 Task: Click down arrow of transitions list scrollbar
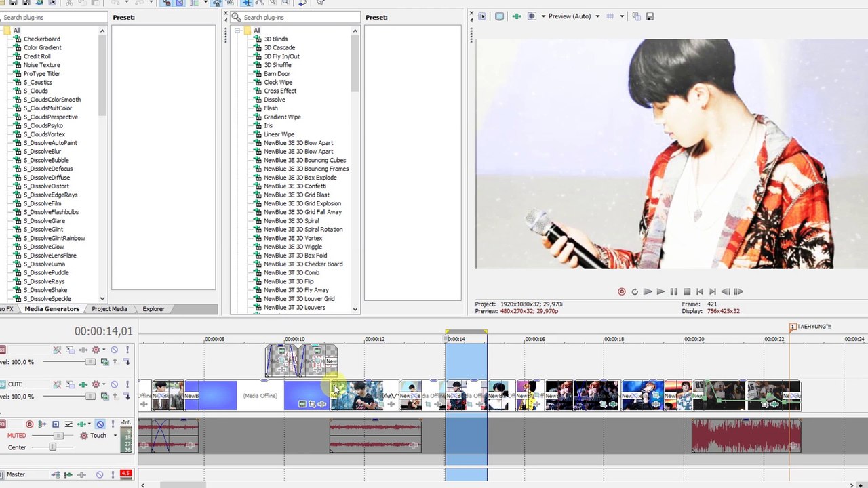pos(355,309)
